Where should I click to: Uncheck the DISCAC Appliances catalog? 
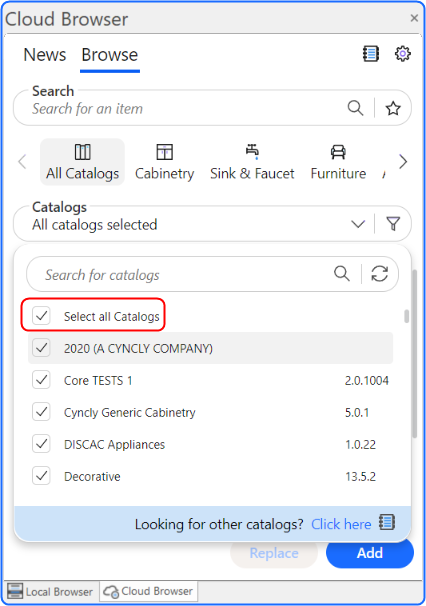pos(41,444)
